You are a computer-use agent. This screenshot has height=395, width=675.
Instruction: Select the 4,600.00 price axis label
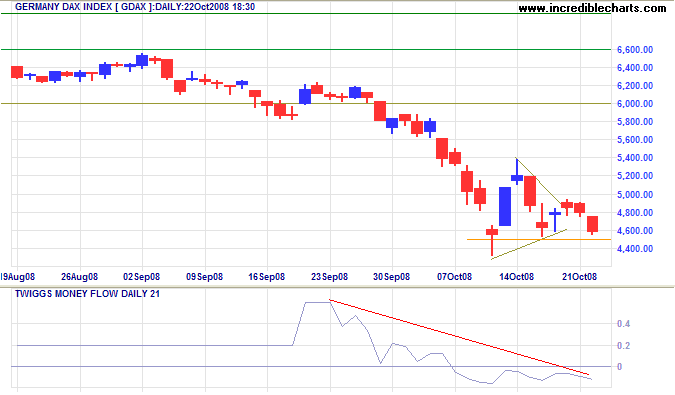pos(635,231)
